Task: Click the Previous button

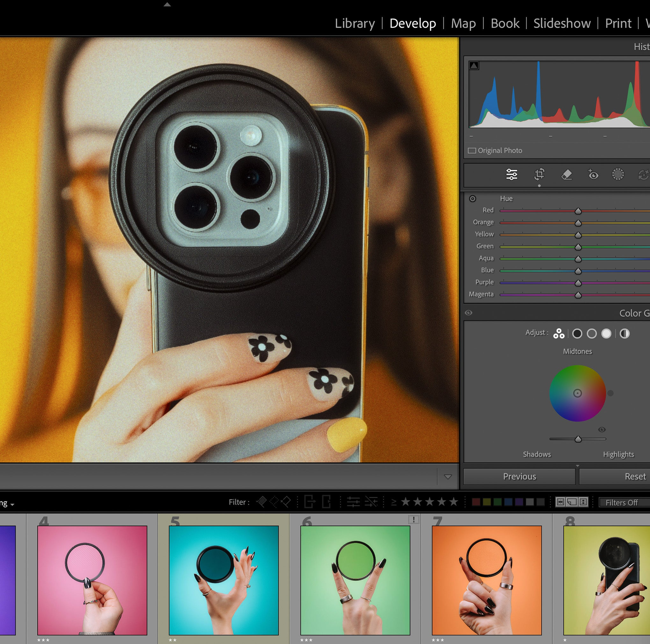Action: point(519,476)
